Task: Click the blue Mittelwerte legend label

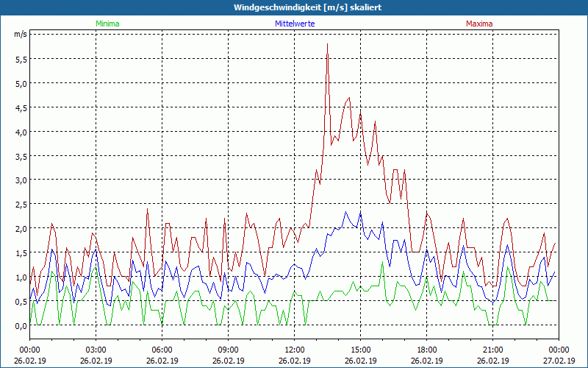Action: coord(295,24)
